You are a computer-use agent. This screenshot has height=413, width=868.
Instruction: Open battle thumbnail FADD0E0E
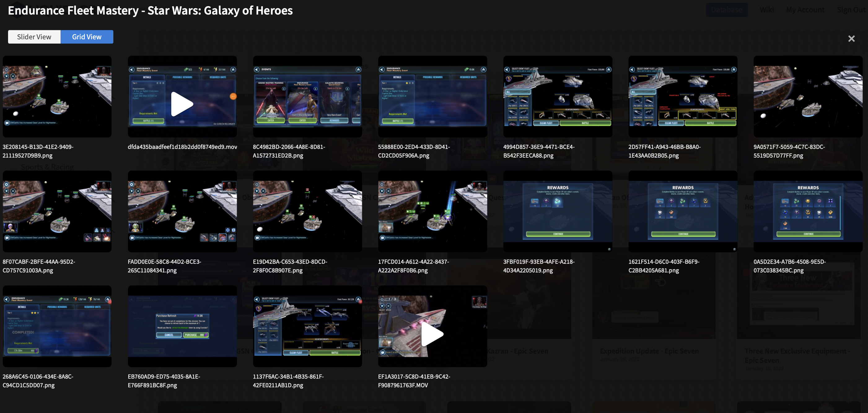182,211
